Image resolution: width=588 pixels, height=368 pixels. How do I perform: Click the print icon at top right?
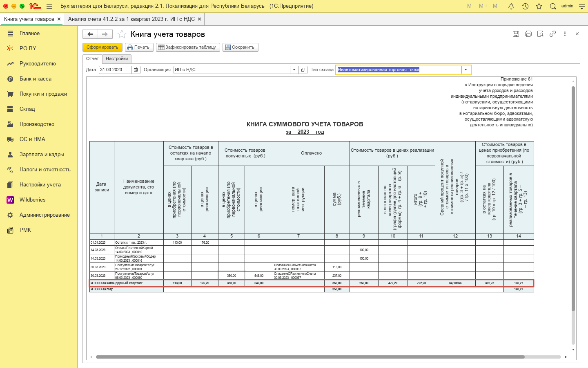[528, 34]
